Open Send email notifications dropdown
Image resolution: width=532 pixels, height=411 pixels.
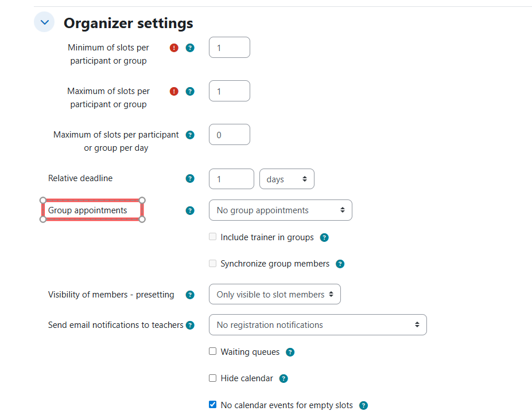[317, 324]
